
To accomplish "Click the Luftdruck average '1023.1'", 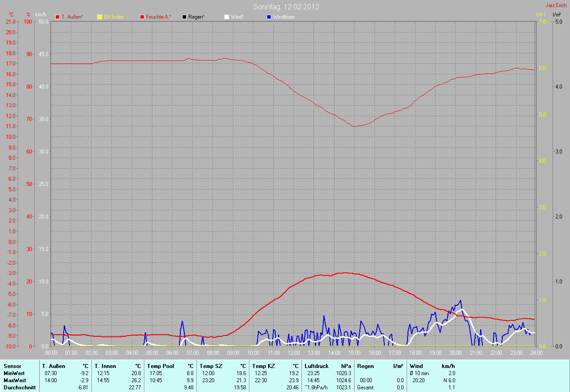I will pos(343,388).
